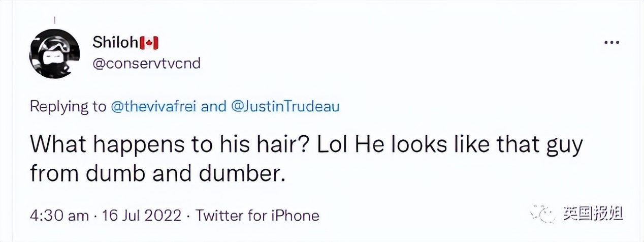Click the WeChat logo in the watermark
This screenshot has width=644, height=242.
pos(542,214)
